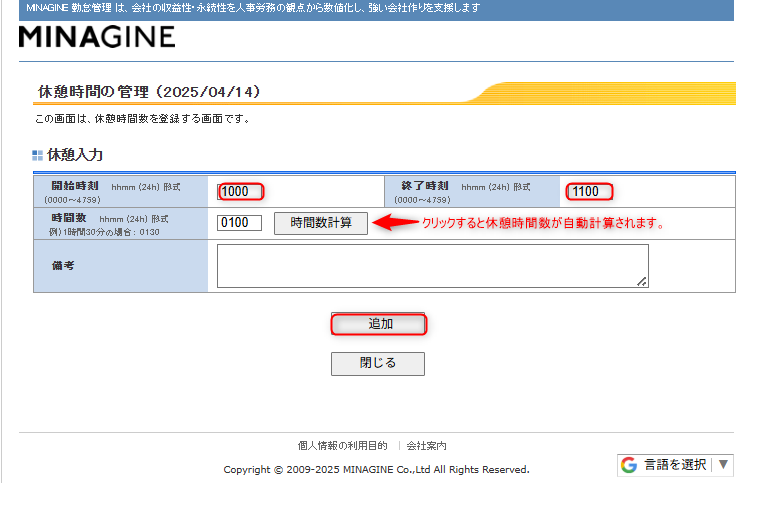Screen dimensions: 781x512
Task: Open the 個人情報の利用目的 link
Action: 342,445
